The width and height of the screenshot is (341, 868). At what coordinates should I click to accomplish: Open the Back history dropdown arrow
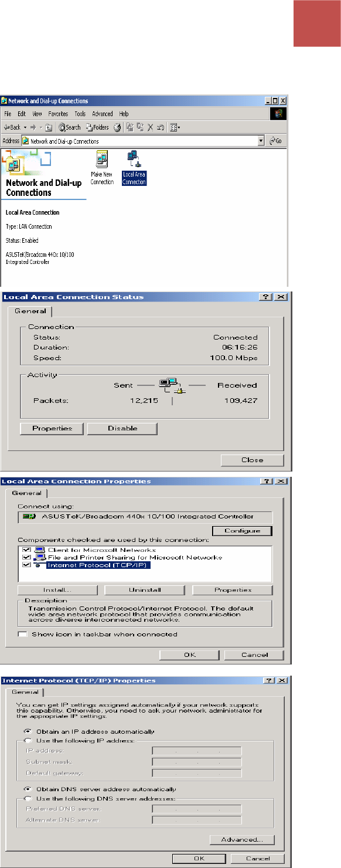click(x=25, y=127)
